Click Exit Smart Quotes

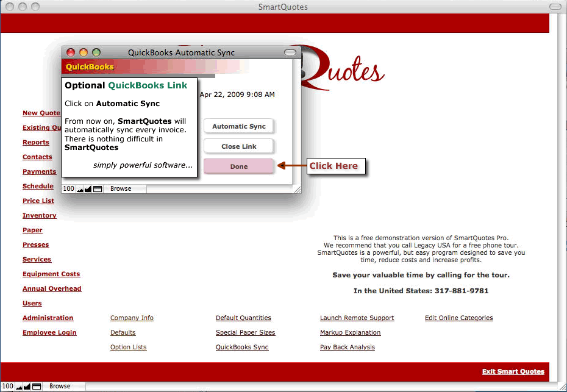(513, 371)
